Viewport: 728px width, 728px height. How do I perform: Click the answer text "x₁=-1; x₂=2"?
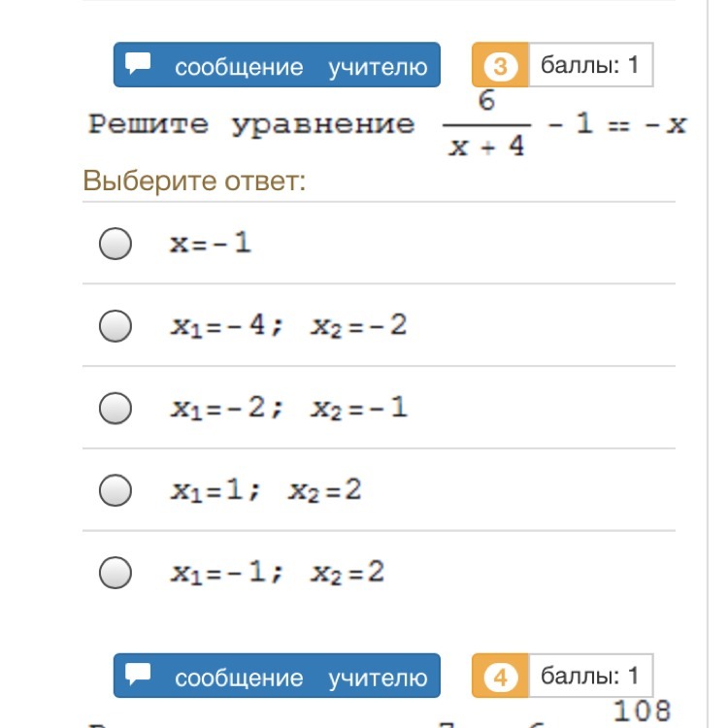278,573
